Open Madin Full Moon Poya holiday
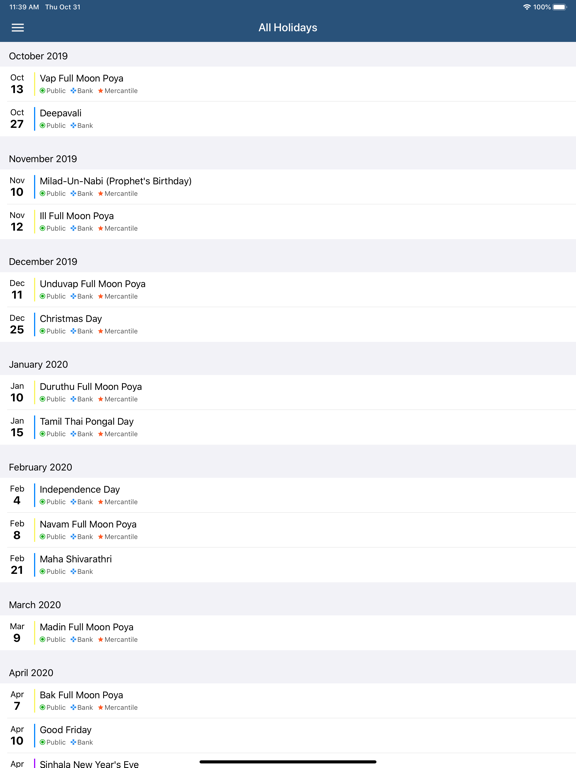The image size is (576, 768). tap(288, 633)
